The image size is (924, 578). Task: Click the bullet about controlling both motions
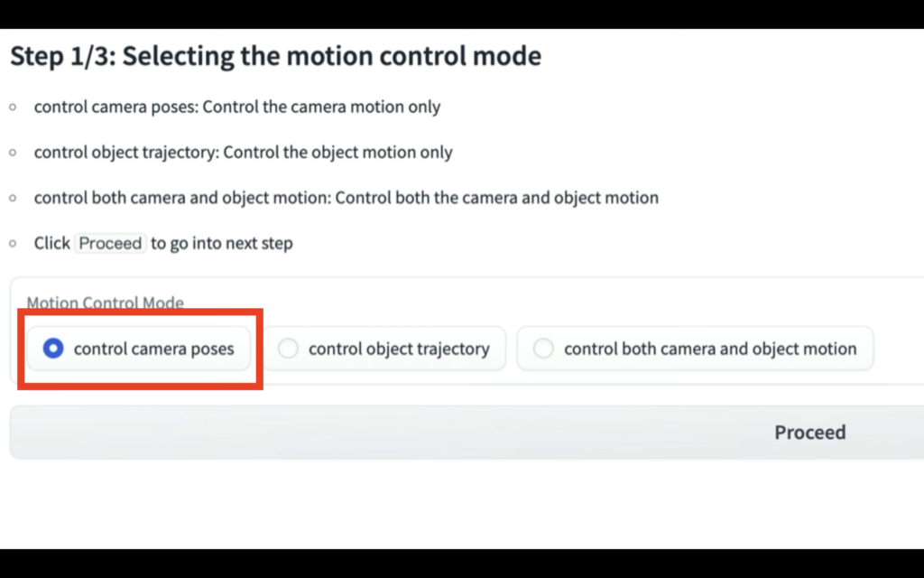point(346,197)
